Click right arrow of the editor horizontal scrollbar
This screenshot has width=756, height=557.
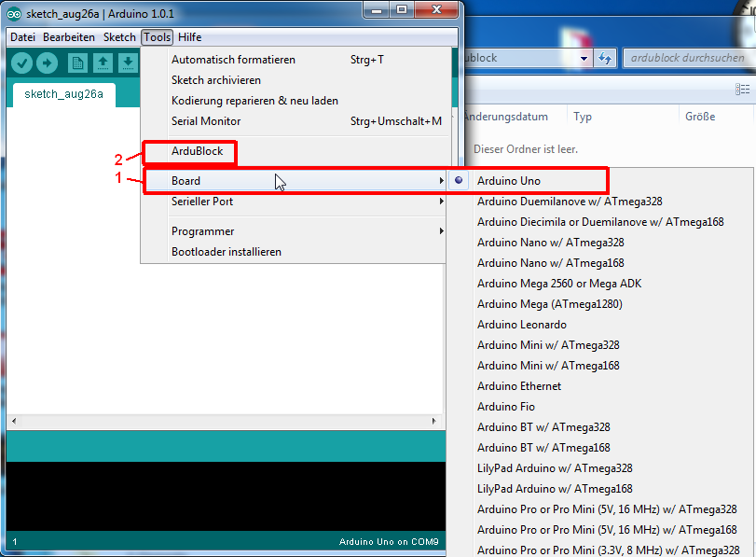tap(433, 421)
